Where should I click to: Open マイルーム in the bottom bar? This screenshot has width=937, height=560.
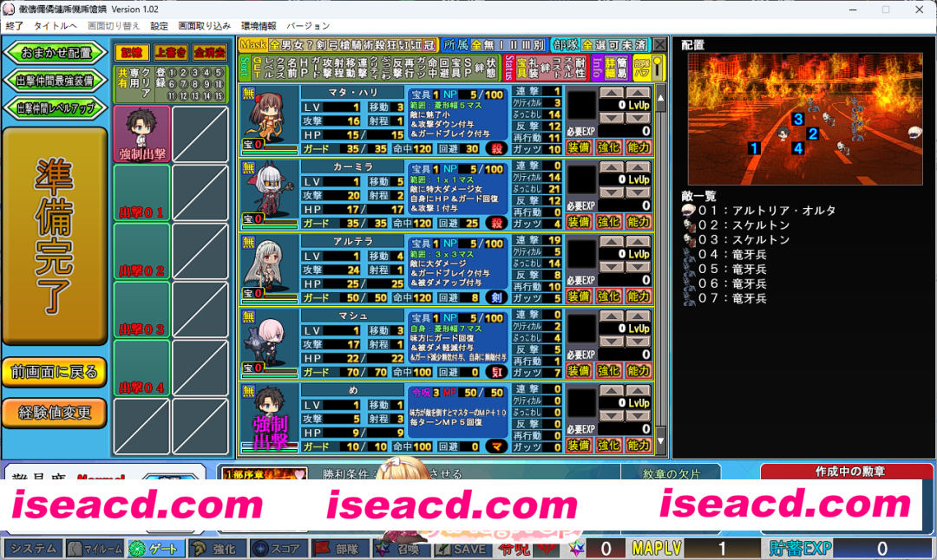pyautogui.click(x=95, y=549)
